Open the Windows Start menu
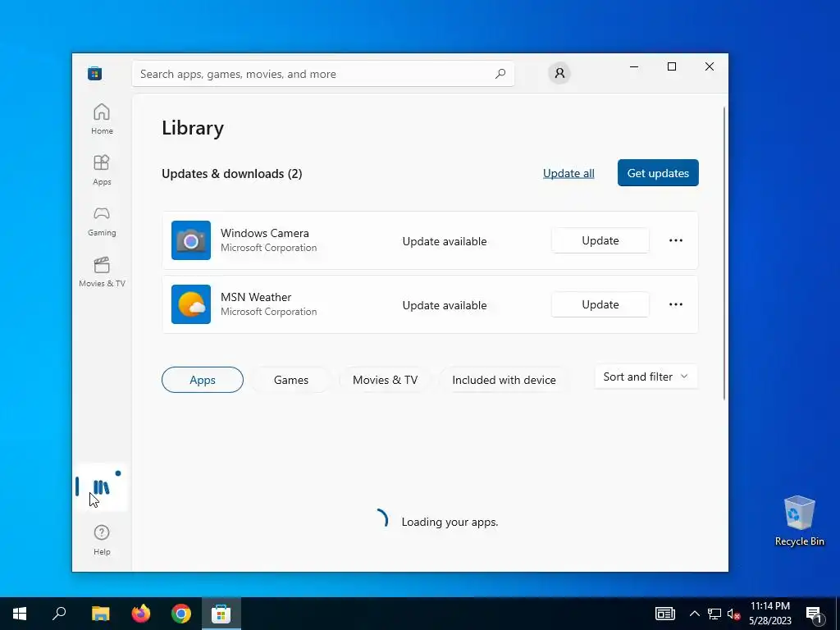 click(x=20, y=614)
